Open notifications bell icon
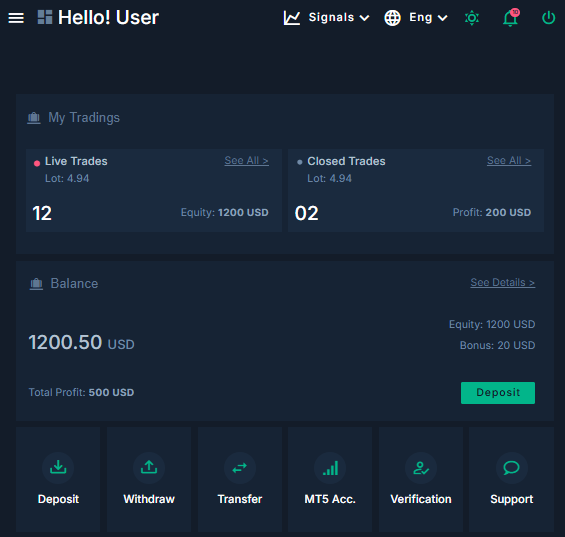This screenshot has width=565, height=537. click(x=511, y=18)
